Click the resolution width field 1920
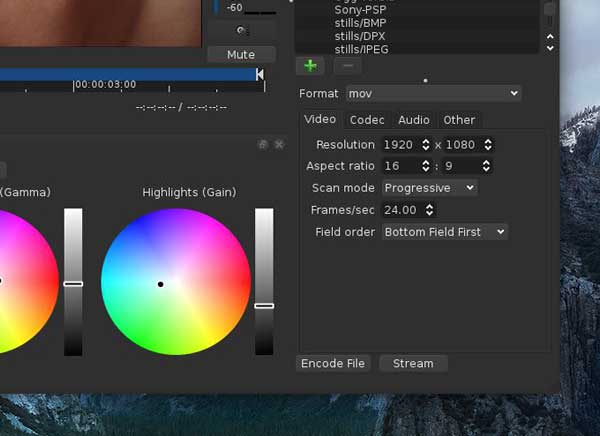Image resolution: width=600 pixels, height=436 pixels. point(401,145)
